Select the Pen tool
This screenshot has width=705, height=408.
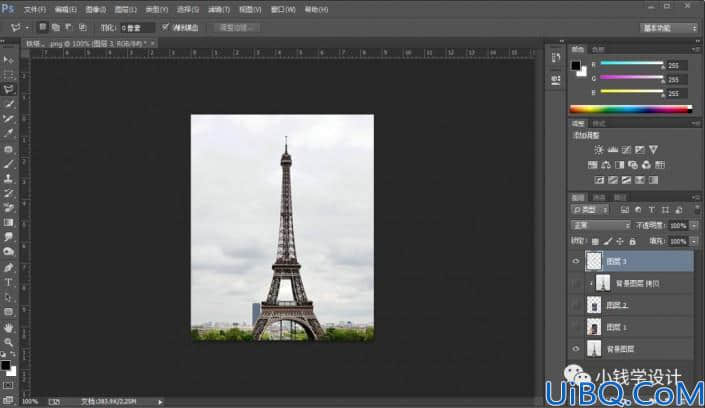[x=8, y=268]
